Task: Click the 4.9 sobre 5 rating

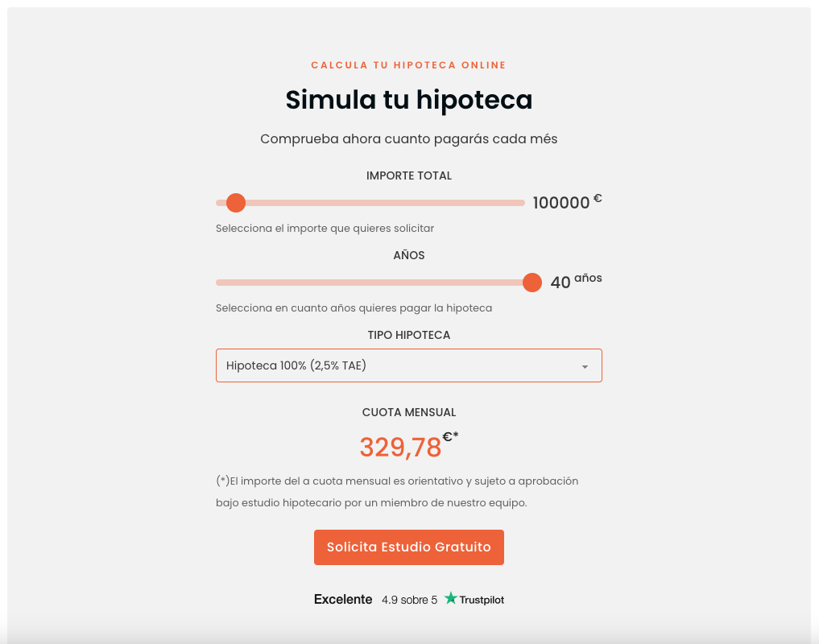Action: [409, 600]
